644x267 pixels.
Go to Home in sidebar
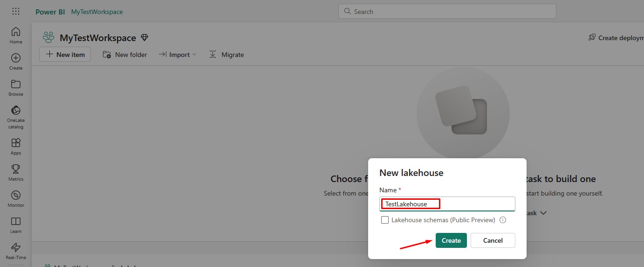point(16,35)
